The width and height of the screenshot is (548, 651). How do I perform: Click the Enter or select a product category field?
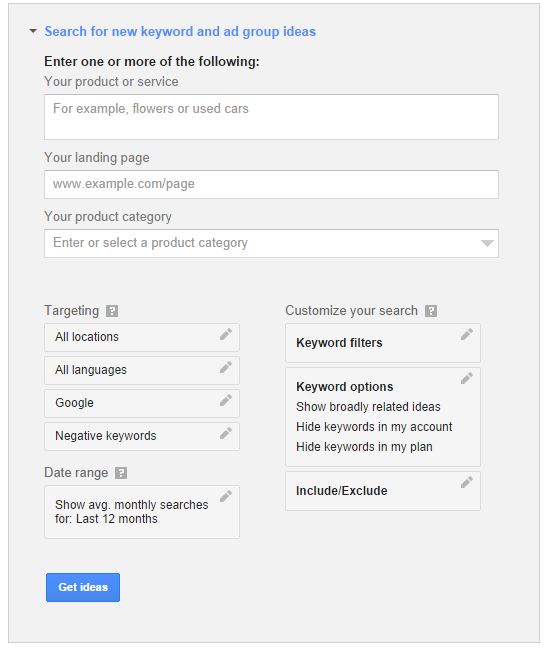(x=272, y=243)
